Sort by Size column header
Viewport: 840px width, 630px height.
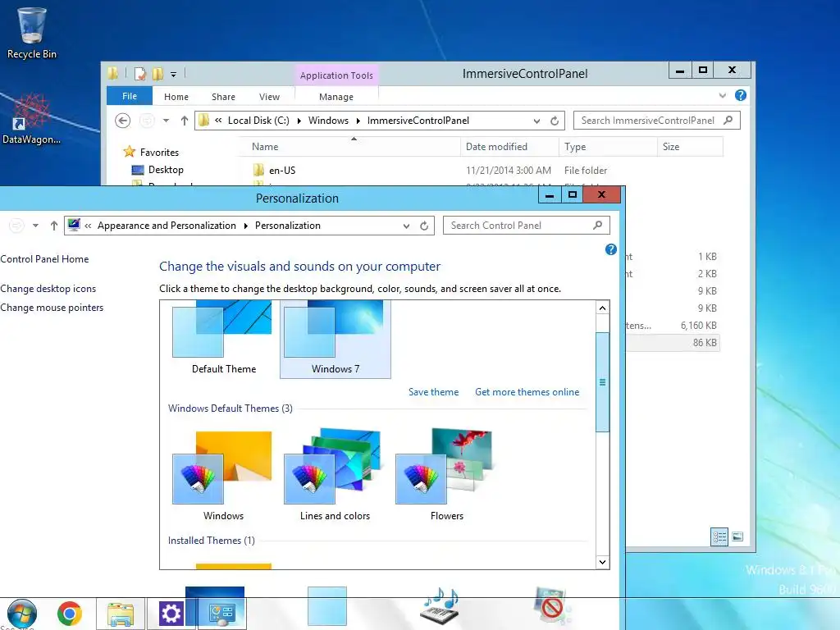[690, 147]
